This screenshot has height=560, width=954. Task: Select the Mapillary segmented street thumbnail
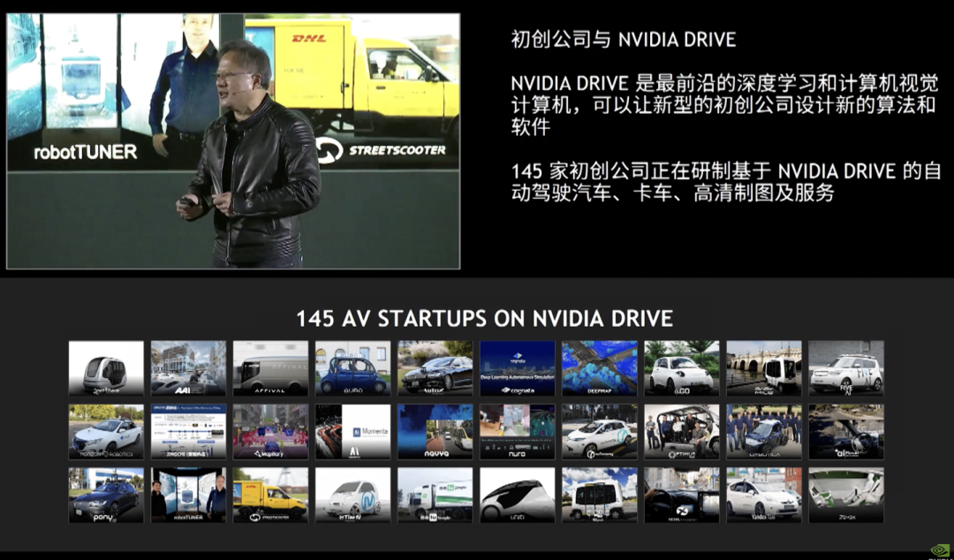[x=271, y=432]
